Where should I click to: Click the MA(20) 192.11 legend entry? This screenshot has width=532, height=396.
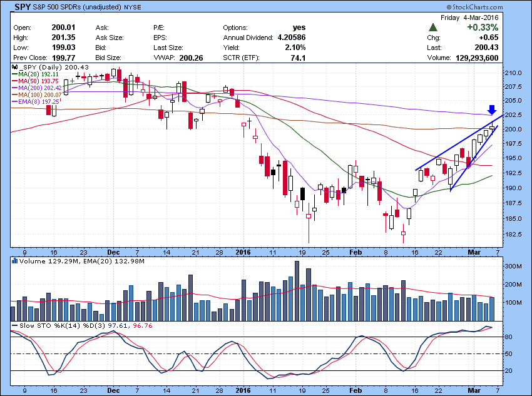tap(38, 74)
